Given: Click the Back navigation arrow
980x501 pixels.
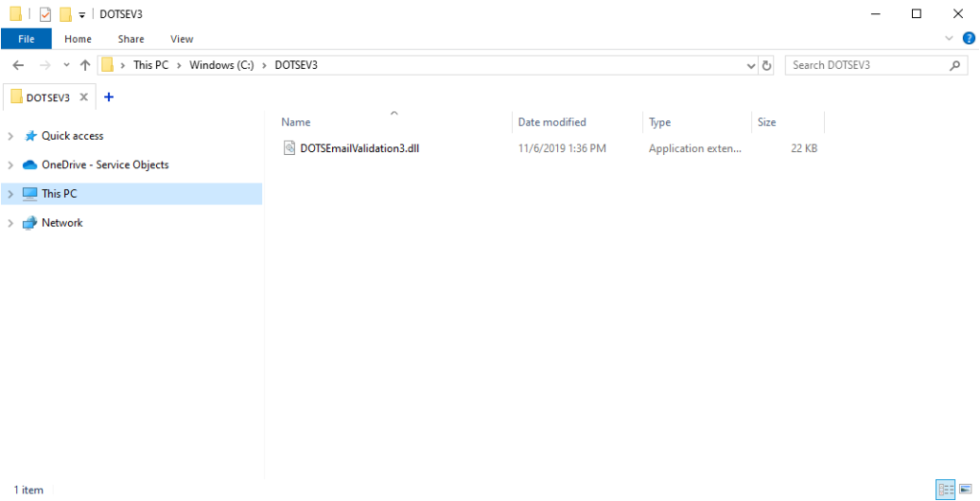Looking at the screenshot, I should pos(18,65).
